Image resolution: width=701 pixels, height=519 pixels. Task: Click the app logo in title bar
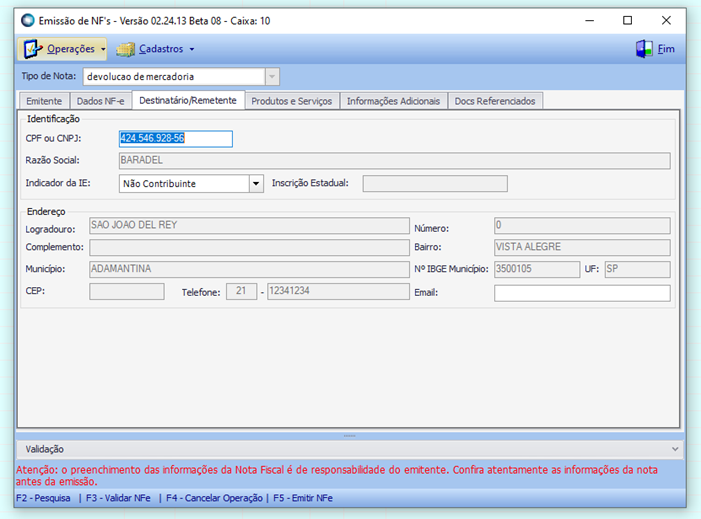pyautogui.click(x=28, y=21)
